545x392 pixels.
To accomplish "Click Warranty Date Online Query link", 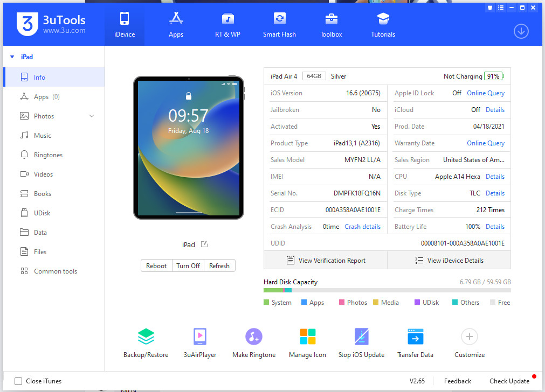I will point(486,143).
